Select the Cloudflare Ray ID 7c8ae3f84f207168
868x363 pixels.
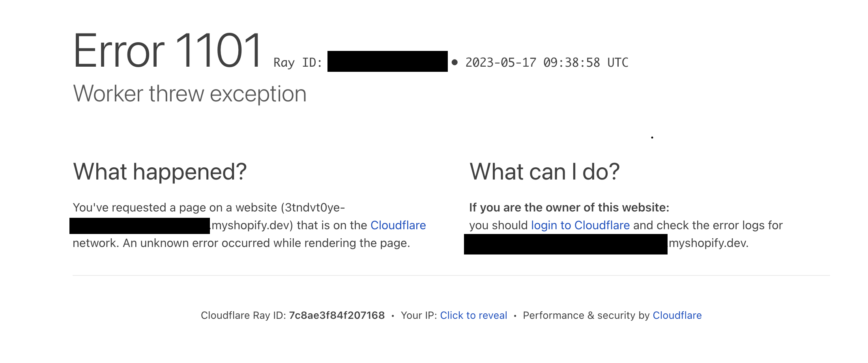[337, 315]
